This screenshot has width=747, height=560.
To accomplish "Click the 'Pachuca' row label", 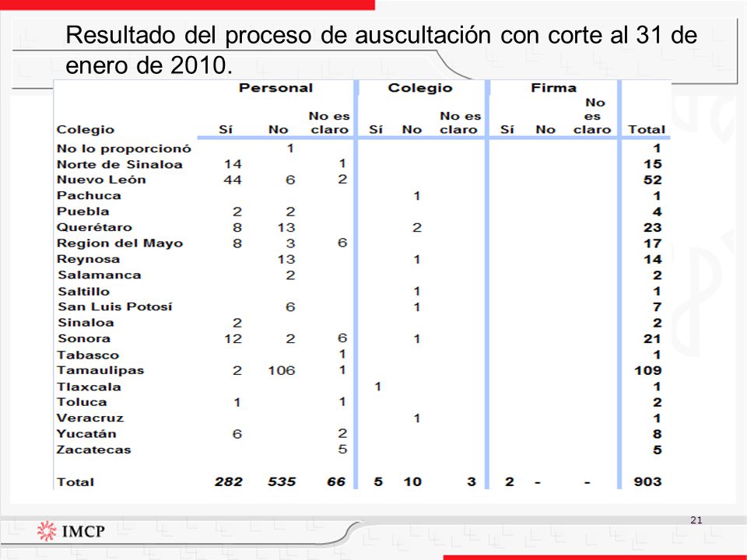I will click(x=89, y=196).
